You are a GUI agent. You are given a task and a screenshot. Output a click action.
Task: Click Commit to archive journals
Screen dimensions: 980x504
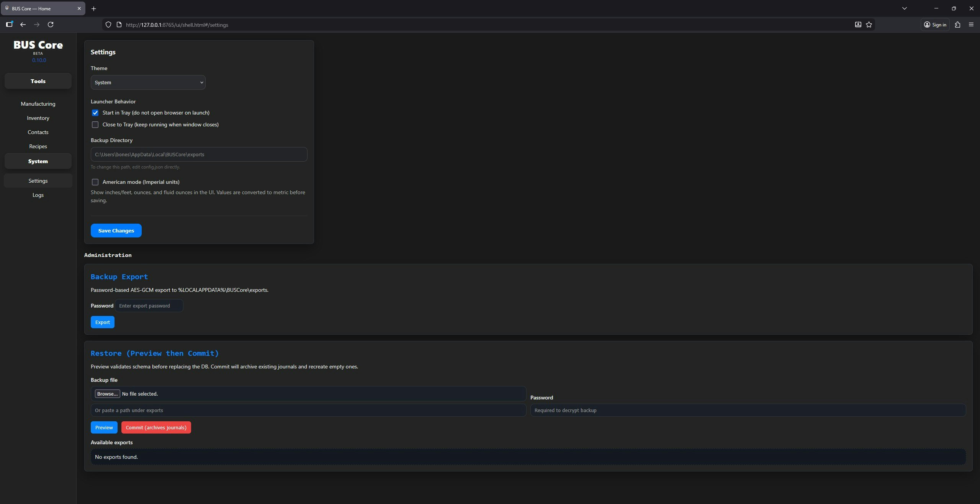pos(155,427)
